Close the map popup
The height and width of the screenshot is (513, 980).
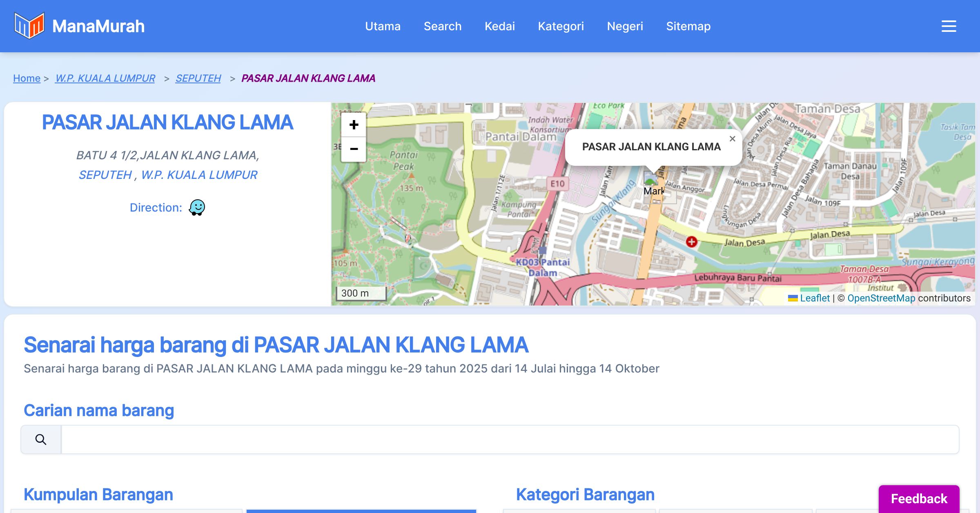click(x=733, y=139)
